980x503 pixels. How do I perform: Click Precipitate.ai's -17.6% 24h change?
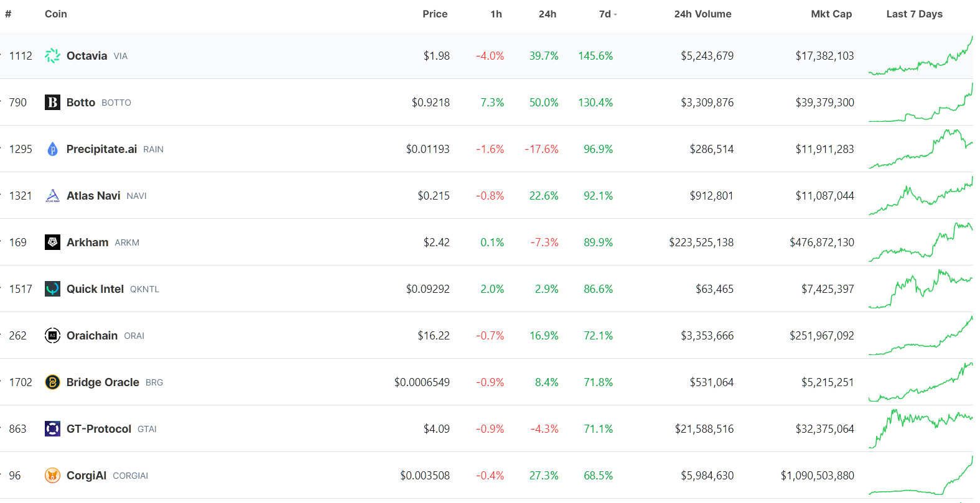[541, 149]
